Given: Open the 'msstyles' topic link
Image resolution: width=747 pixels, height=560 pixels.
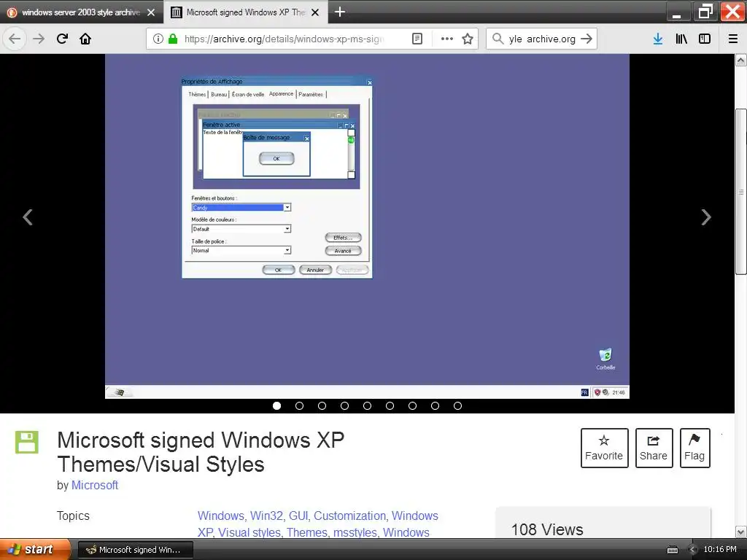Looking at the screenshot, I should (x=355, y=532).
